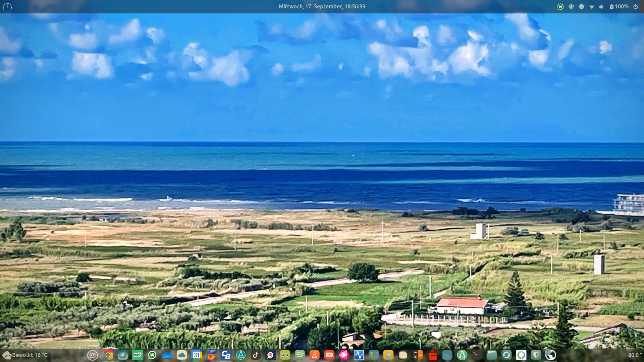
Task: Open the Google Calendar launcher
Action: [x=197, y=355]
